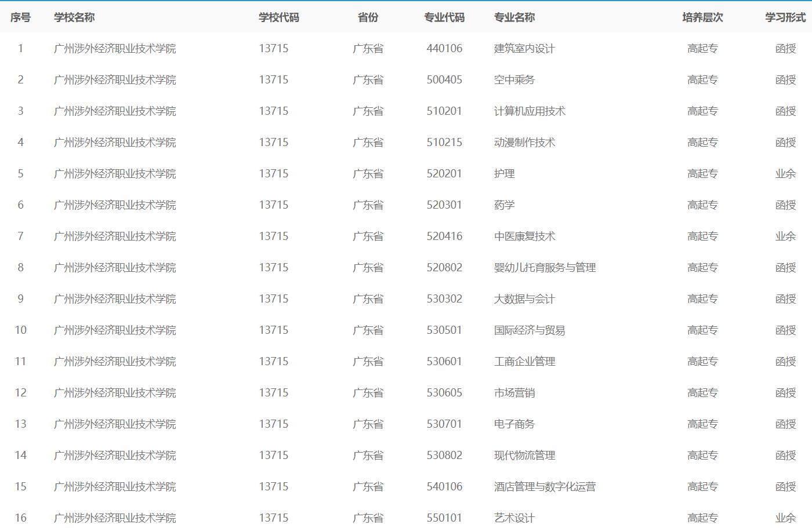Click major code 520201
The height and width of the screenshot is (528, 812).
pyautogui.click(x=444, y=174)
